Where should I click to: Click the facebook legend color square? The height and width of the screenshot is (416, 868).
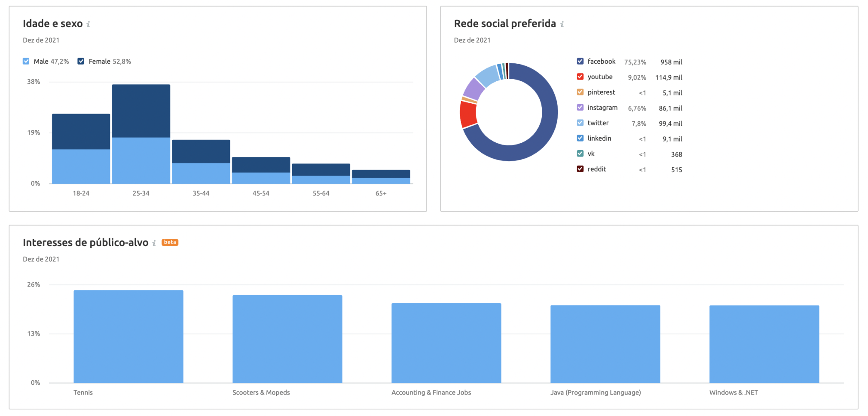579,61
